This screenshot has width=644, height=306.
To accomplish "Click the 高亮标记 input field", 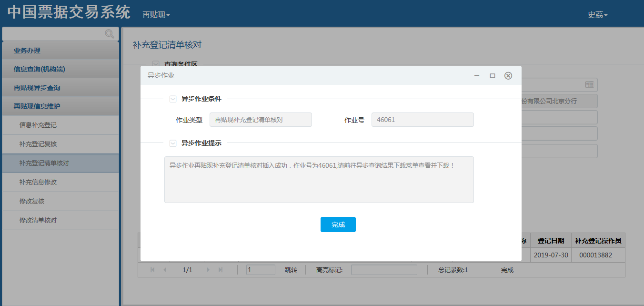I will (384, 270).
